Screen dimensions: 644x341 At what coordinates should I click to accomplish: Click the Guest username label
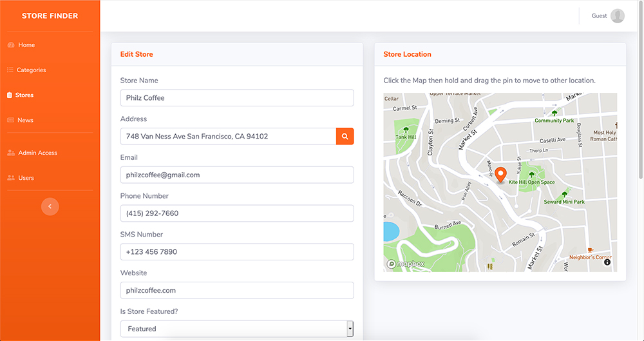599,16
